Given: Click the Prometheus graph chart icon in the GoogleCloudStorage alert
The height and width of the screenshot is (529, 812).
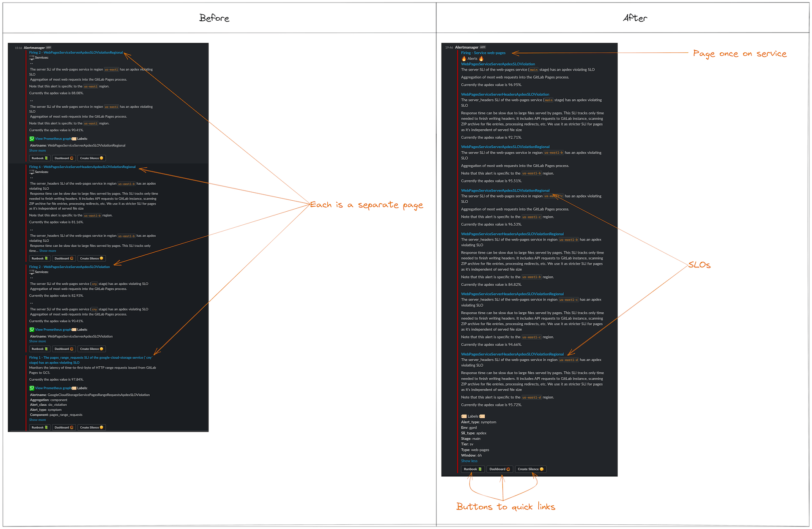Looking at the screenshot, I should [x=32, y=388].
